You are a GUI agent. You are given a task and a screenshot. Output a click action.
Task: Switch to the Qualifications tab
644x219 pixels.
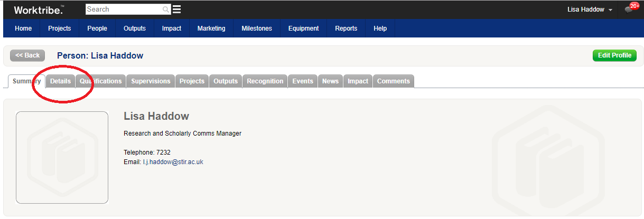click(101, 81)
